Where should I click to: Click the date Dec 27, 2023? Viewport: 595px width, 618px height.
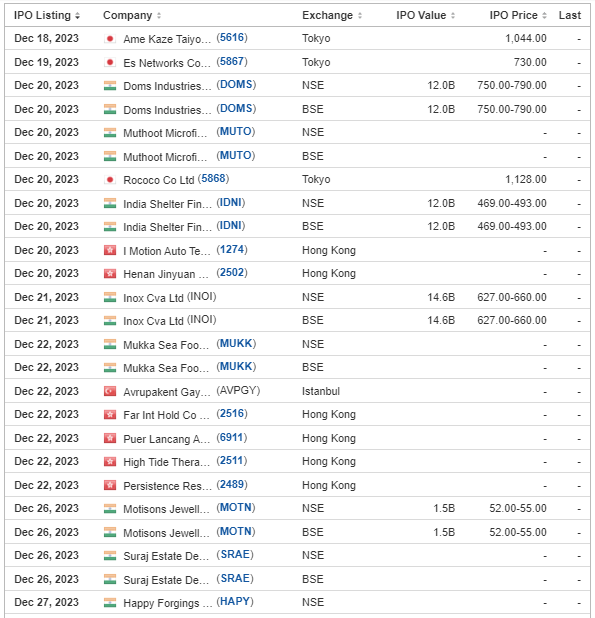point(46,602)
